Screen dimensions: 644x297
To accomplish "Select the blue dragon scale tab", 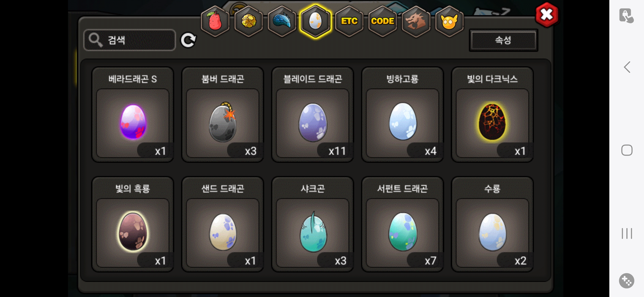I will pyautogui.click(x=282, y=21).
